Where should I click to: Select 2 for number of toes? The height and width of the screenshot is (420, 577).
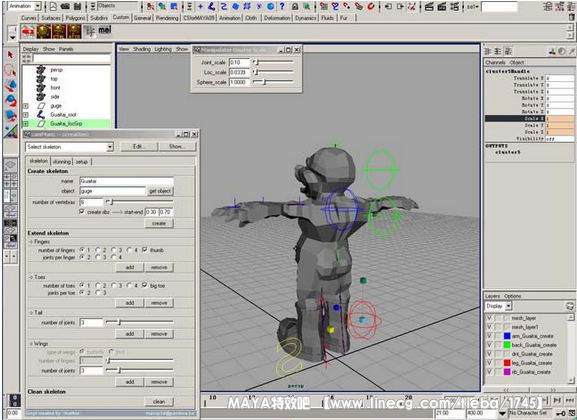[98, 285]
